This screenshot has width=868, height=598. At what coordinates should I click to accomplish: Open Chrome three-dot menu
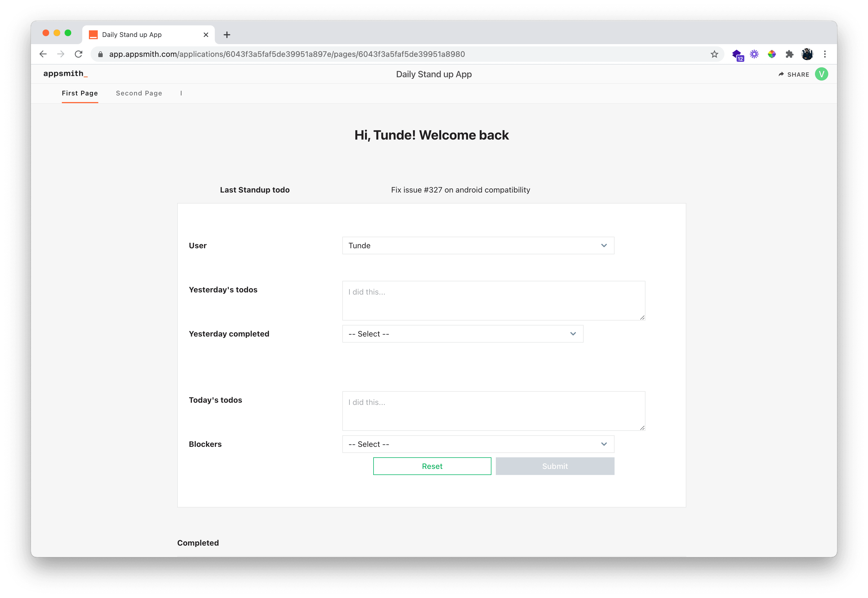(825, 54)
